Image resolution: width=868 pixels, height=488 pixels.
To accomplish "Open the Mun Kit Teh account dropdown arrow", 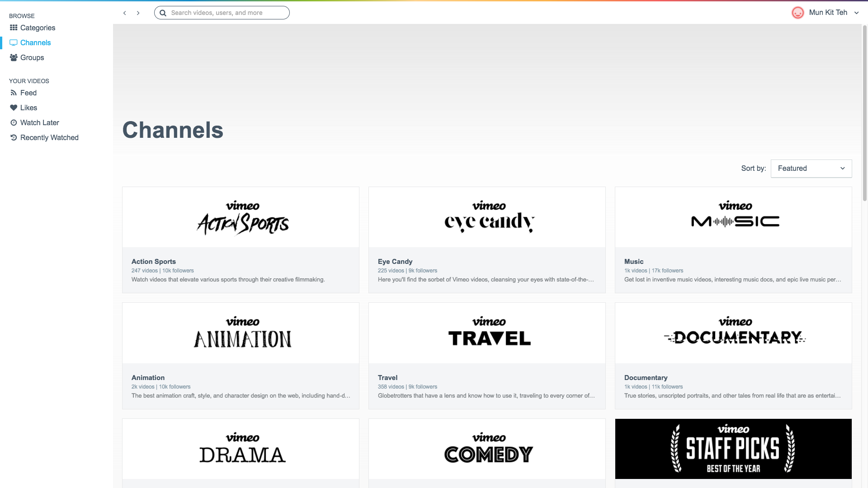I will 856,13.
